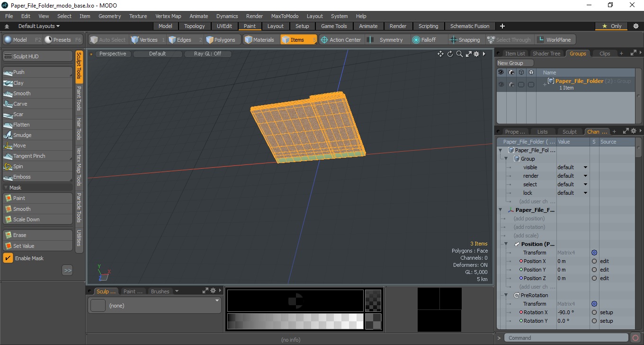Click the New Group button
Image resolution: width=644 pixels, height=345 pixels.
coord(515,63)
